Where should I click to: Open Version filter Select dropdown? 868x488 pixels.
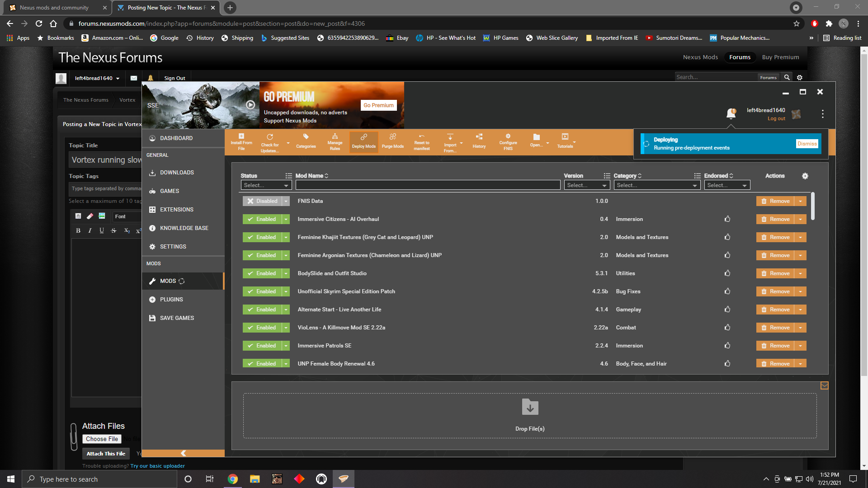587,185
